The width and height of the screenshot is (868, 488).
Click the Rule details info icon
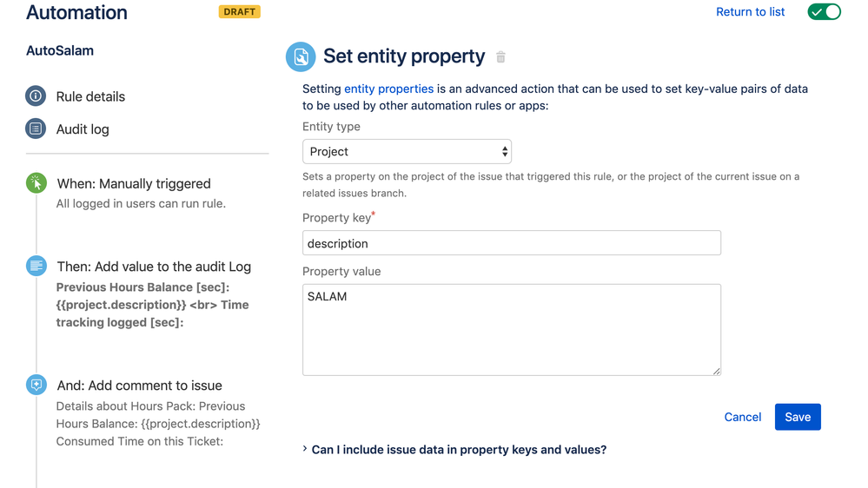pos(36,96)
